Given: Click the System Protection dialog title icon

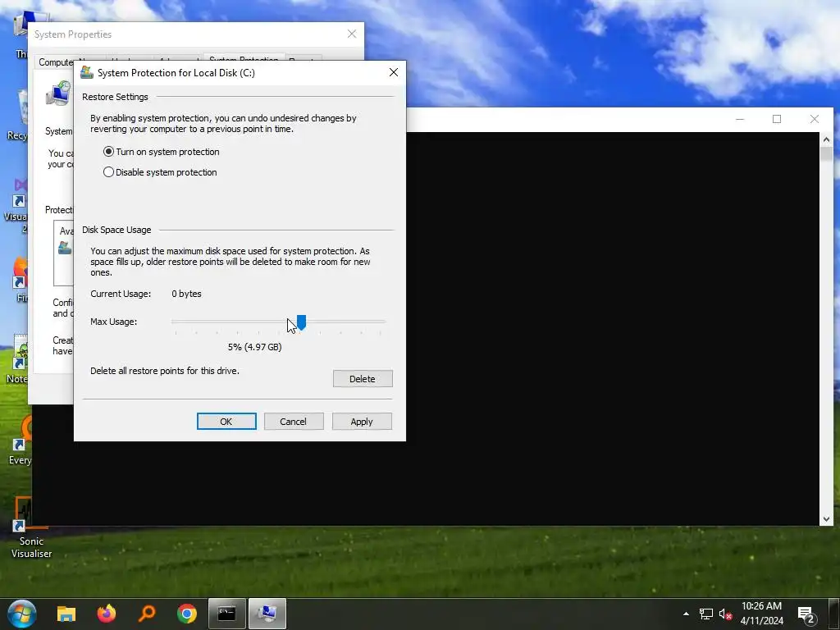Looking at the screenshot, I should click(x=86, y=72).
